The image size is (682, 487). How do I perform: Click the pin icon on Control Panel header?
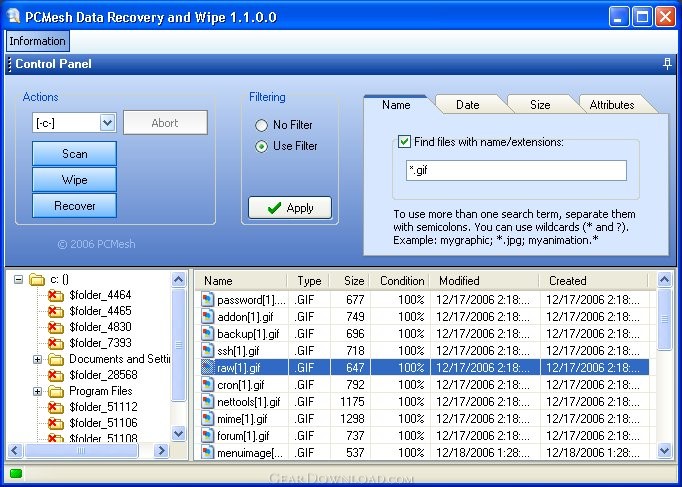pyautogui.click(x=667, y=64)
